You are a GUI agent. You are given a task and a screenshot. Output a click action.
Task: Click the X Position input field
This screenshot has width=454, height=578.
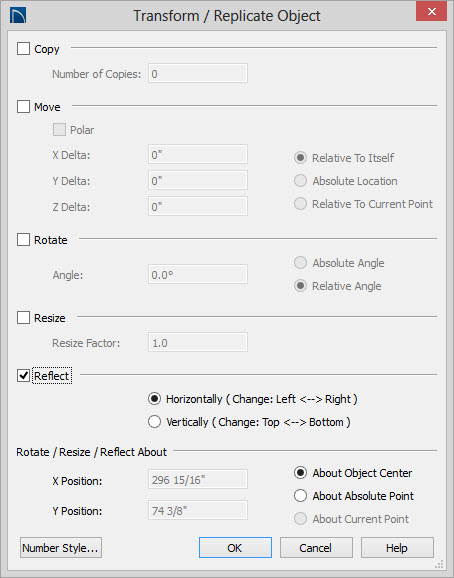pos(198,479)
